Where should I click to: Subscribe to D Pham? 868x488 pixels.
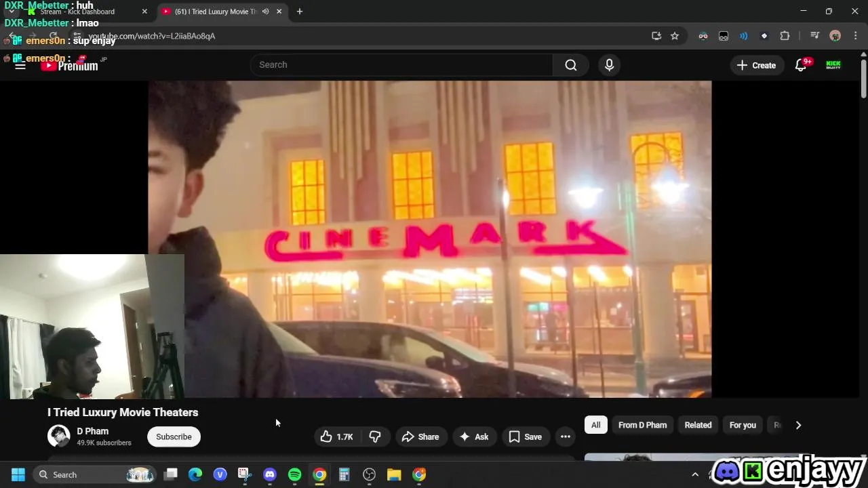[174, 436]
